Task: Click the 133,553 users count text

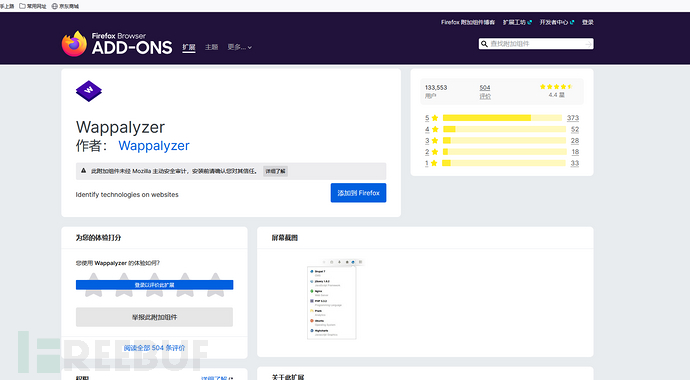Action: click(436, 88)
